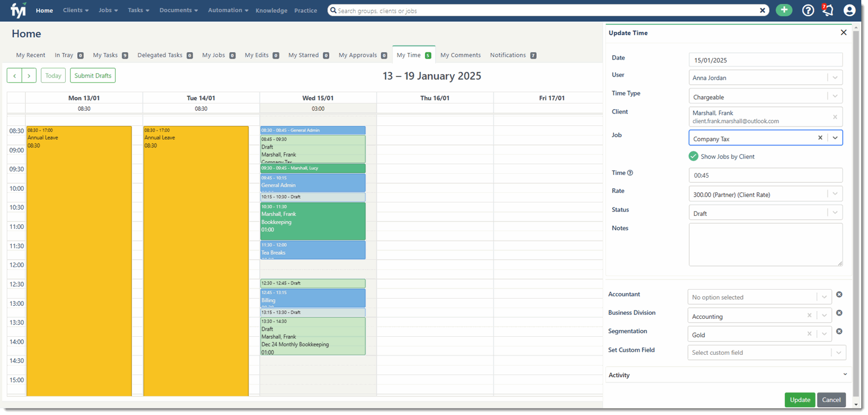Switch to My Recent tab
The width and height of the screenshot is (868, 415).
point(30,55)
